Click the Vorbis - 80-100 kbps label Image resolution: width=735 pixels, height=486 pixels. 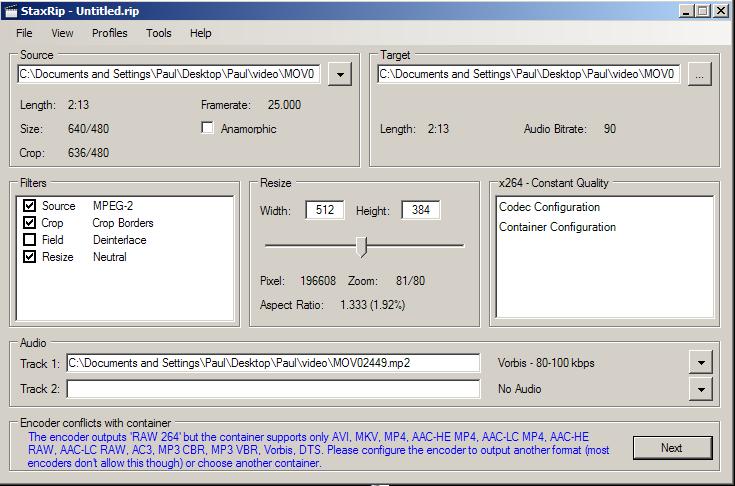point(546,363)
